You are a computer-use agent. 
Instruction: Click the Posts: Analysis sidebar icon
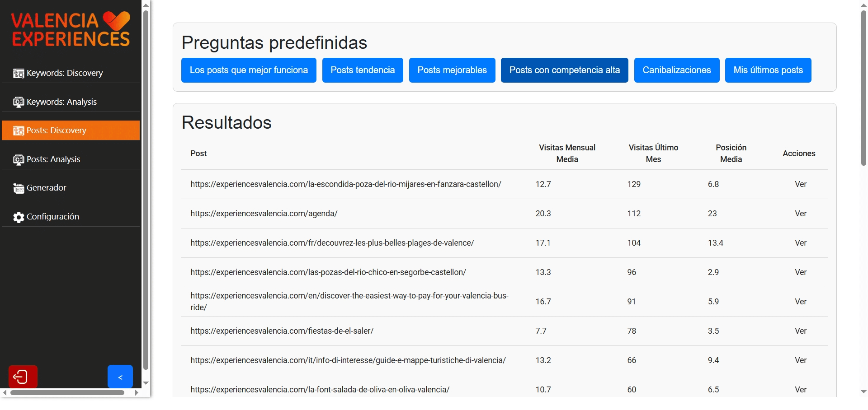(x=19, y=159)
